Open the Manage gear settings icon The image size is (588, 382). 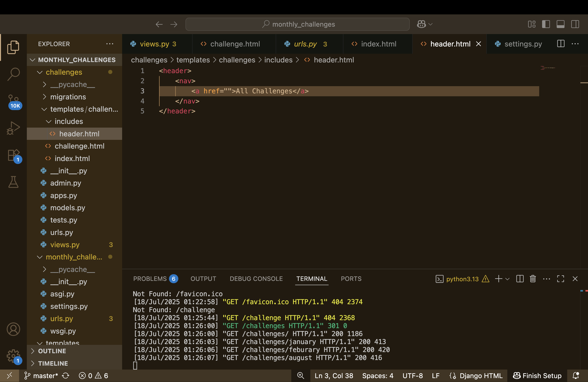pyautogui.click(x=14, y=356)
